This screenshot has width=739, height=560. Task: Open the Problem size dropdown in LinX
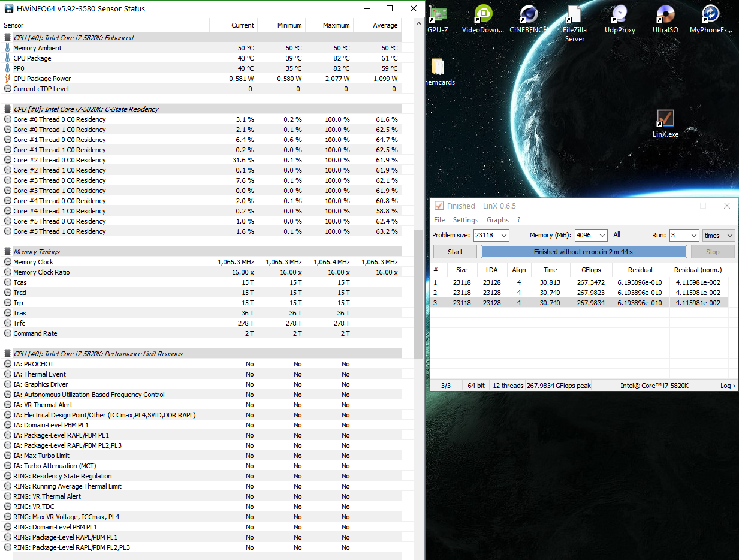[x=504, y=235]
